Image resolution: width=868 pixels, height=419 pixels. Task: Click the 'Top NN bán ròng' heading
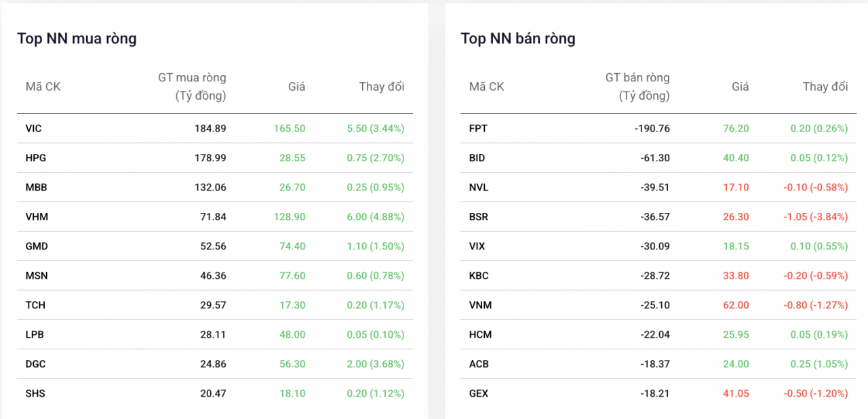[518, 39]
